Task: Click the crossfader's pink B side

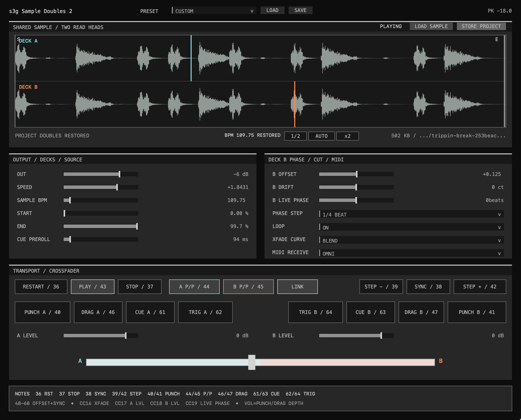Action: coord(347,362)
